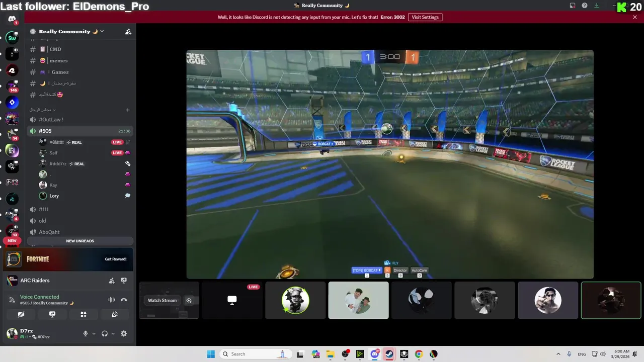Open Discord help icon
Image resolution: width=644 pixels, height=362 pixels.
pos(585,6)
